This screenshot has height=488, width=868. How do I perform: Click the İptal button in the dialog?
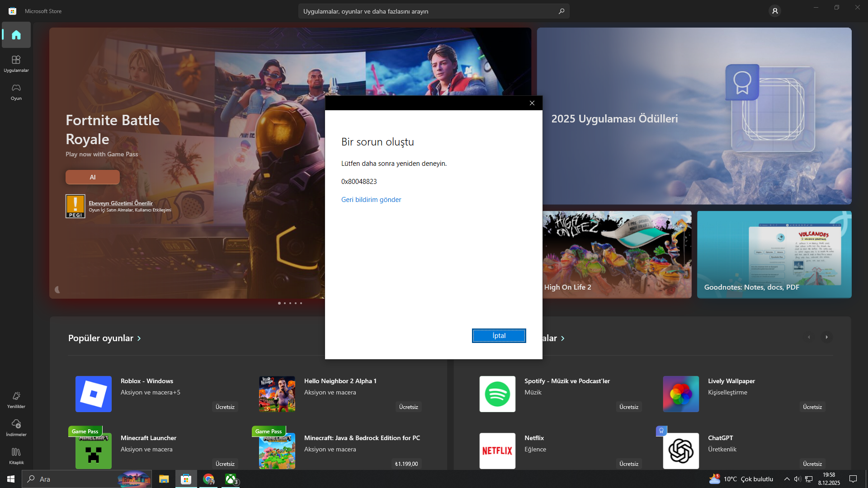tap(499, 336)
